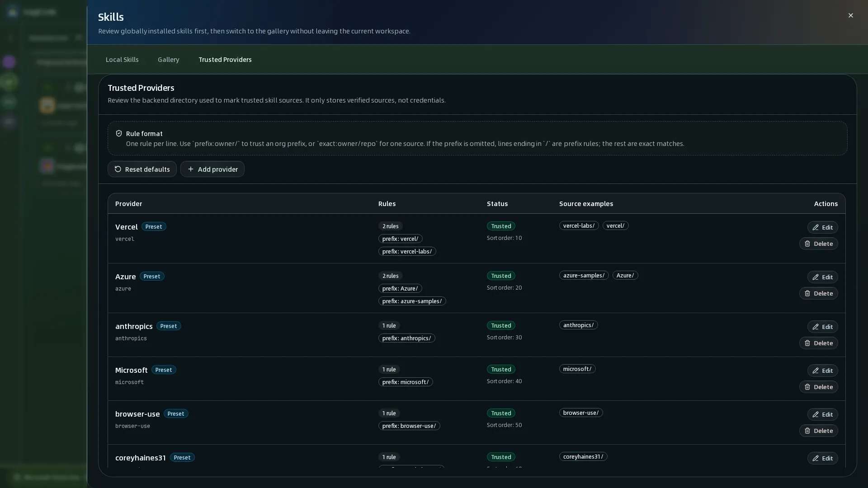Delete the Microsoft provider
Image resolution: width=868 pixels, height=488 pixels.
[x=818, y=387]
